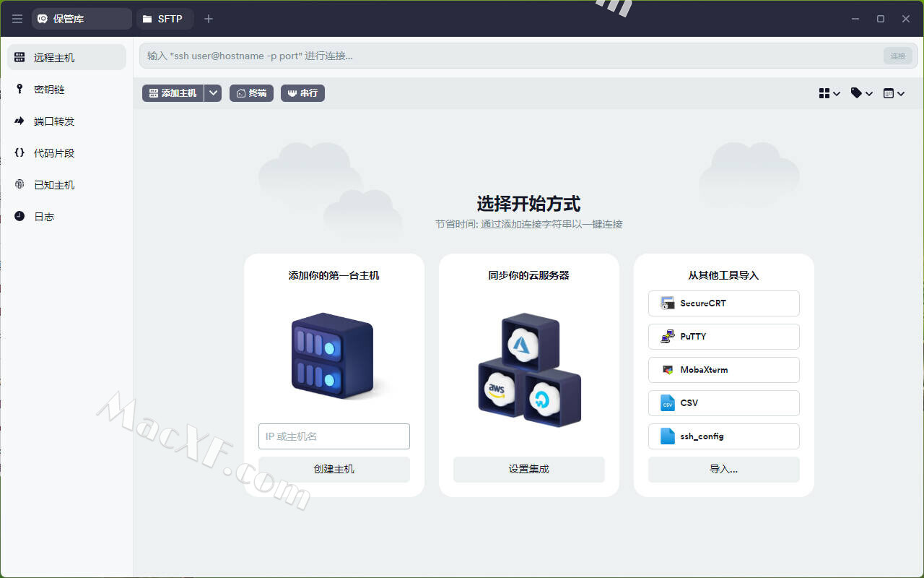Open a local 终端
This screenshot has width=924, height=578.
pos(251,93)
